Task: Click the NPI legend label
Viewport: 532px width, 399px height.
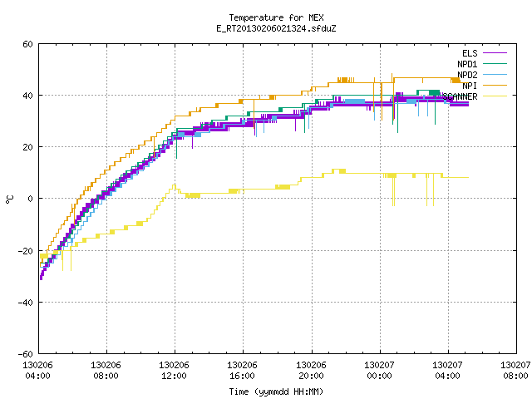Action: tap(470, 86)
